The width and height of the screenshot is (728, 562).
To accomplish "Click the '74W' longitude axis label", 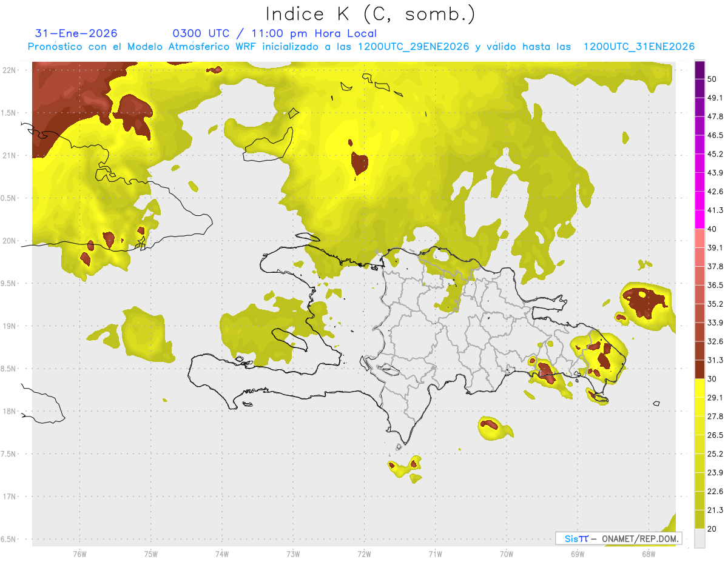I will (x=221, y=554).
